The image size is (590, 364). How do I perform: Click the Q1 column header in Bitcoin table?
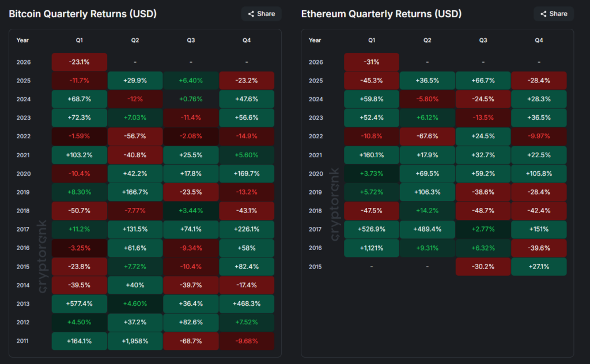80,40
